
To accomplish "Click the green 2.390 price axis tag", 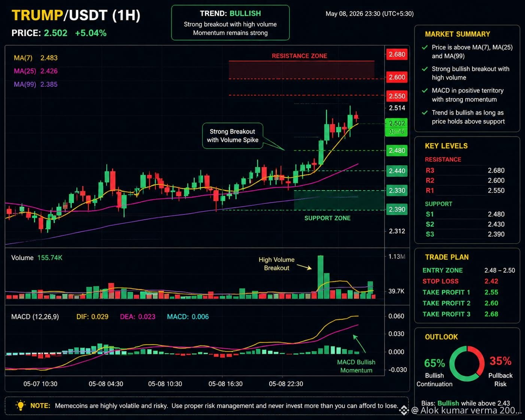I will point(397,210).
